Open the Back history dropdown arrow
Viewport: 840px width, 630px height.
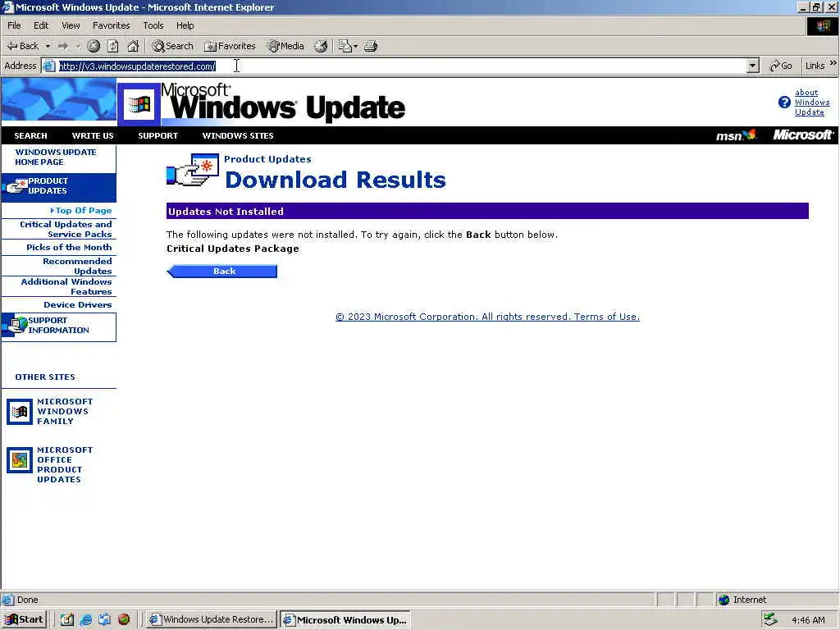point(48,46)
